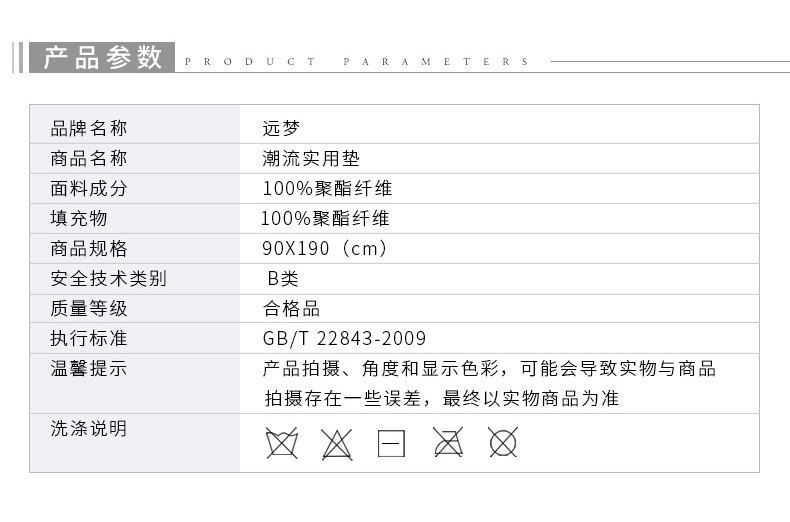Click the do-not-dry-clean circle symbol
This screenshot has height=522, width=790.
point(502,442)
